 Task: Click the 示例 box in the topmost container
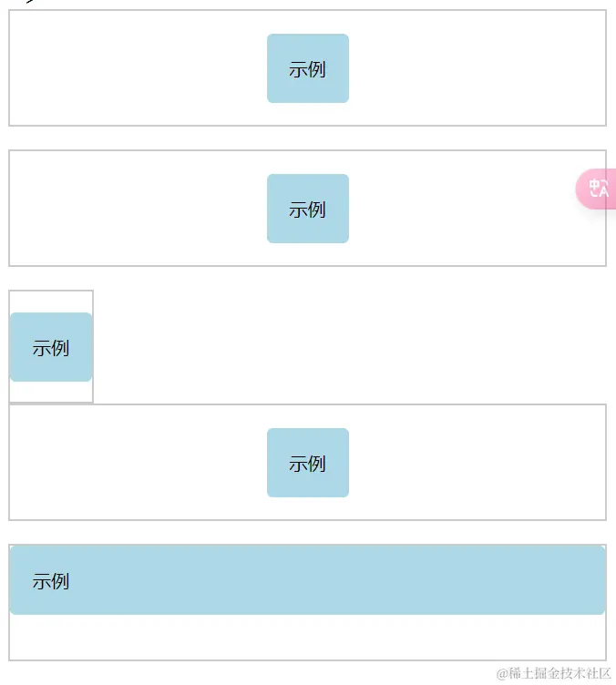tap(308, 68)
